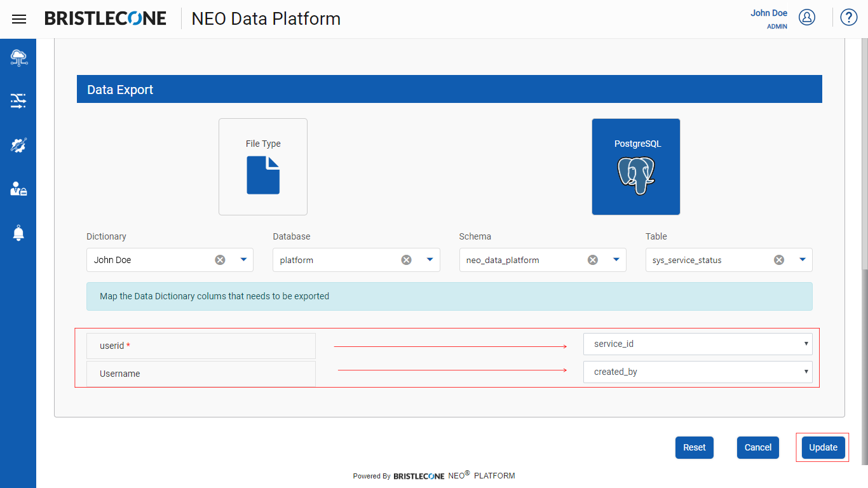868x488 pixels.
Task: Open the created_by column mapping dropdown
Action: tap(698, 372)
